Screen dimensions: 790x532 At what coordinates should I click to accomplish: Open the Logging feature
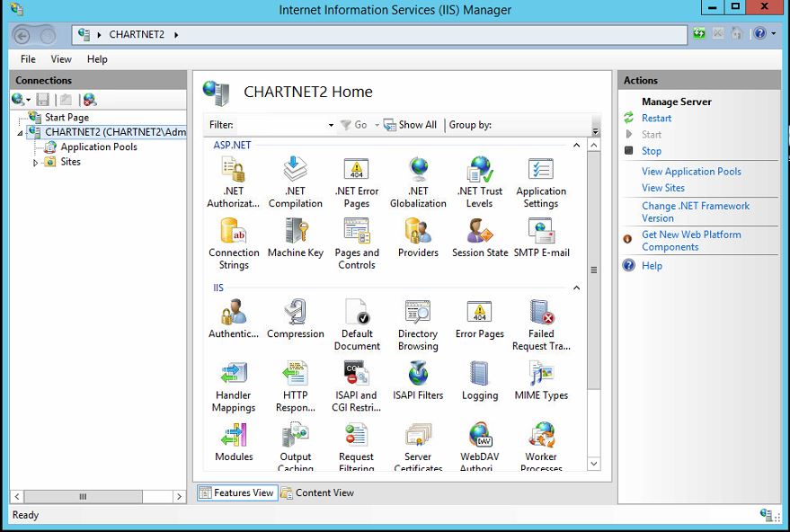click(480, 380)
